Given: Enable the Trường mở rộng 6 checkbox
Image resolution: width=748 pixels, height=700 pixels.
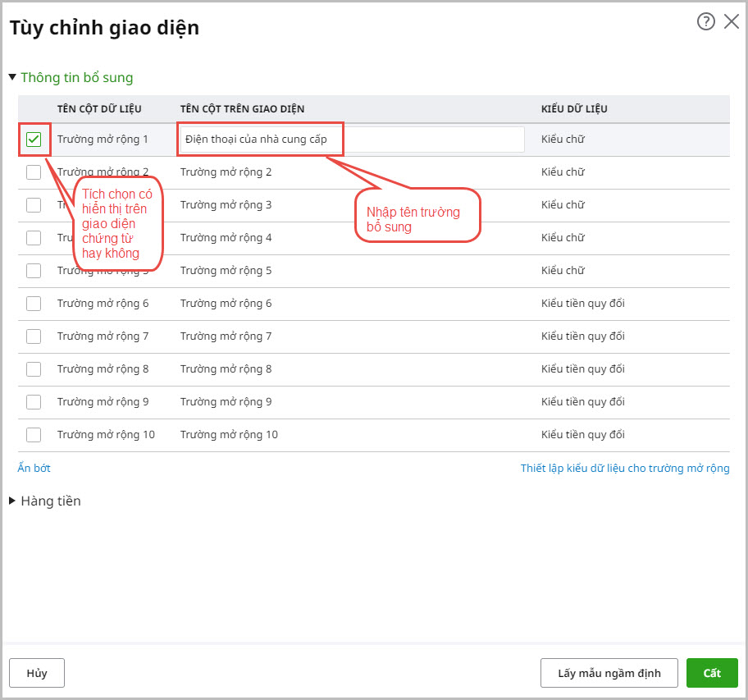Looking at the screenshot, I should click(x=34, y=304).
